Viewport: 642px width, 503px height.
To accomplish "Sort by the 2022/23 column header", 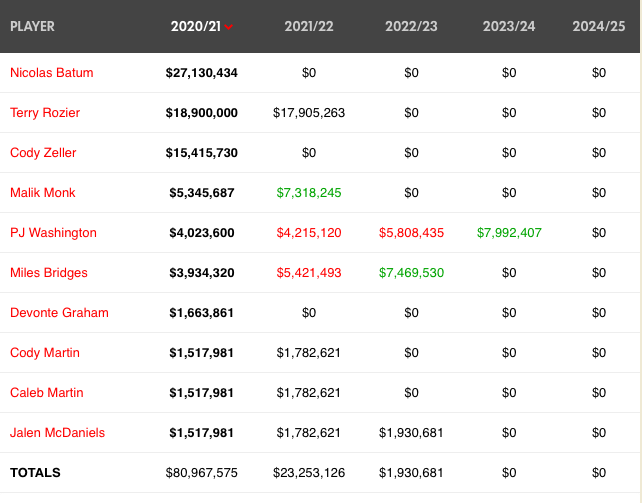I will pyautogui.click(x=411, y=26).
